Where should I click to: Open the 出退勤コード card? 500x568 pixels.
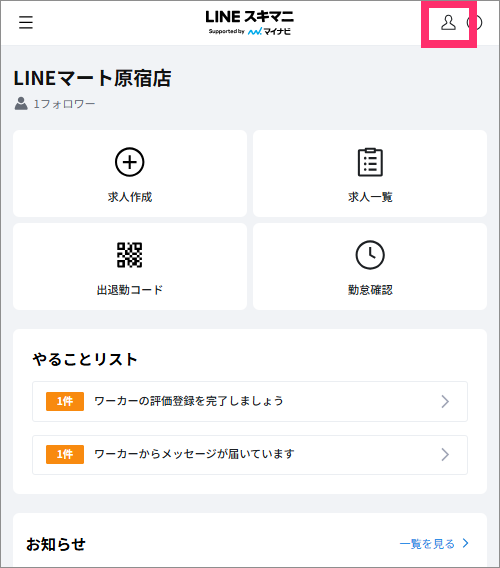130,266
